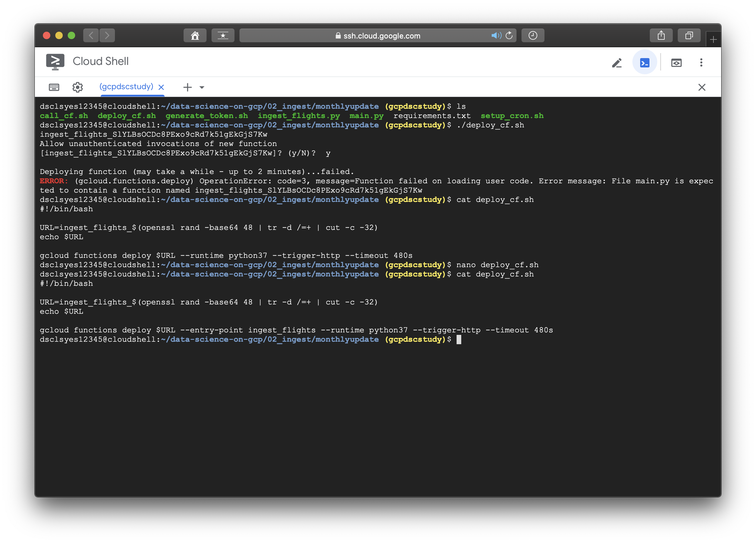Click the send key combination keyboard icon

click(54, 87)
